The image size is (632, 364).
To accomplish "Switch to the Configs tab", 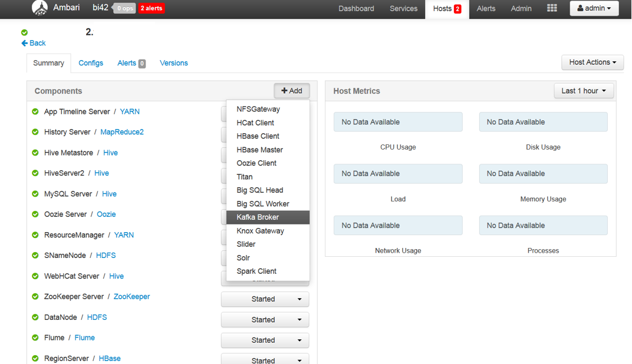I will coord(91,63).
